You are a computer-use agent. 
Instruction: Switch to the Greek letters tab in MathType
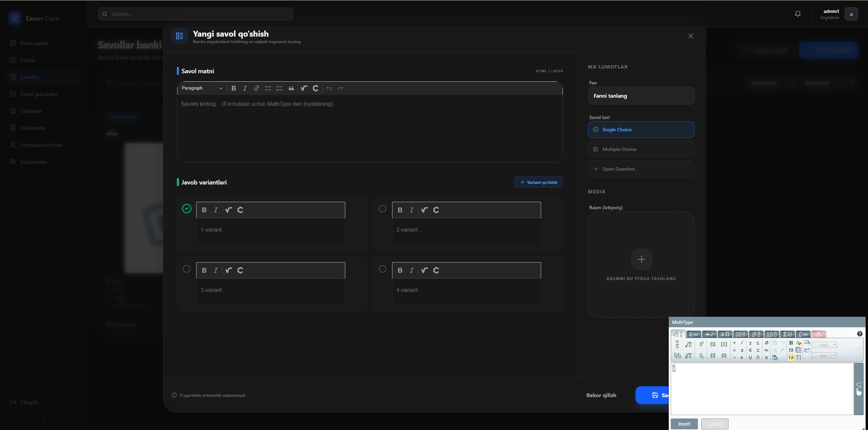pos(725,334)
